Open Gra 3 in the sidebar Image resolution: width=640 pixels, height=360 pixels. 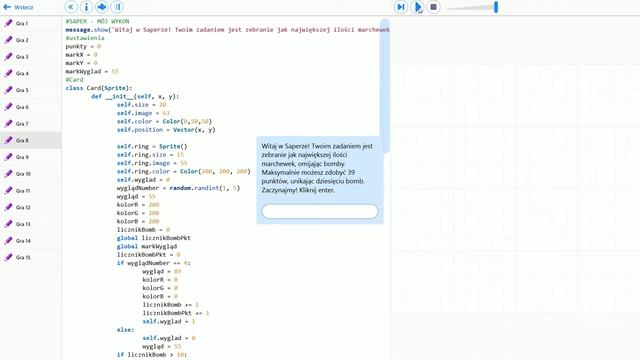[31, 57]
